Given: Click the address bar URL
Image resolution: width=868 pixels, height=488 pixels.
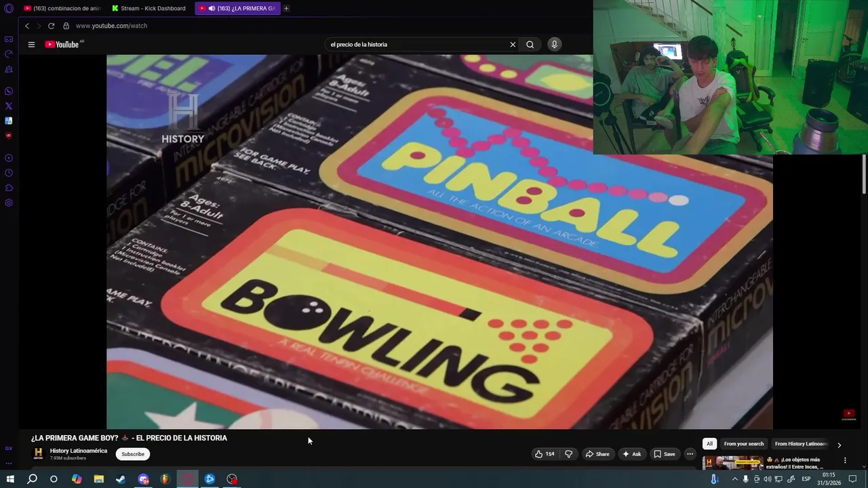Looking at the screenshot, I should (111, 26).
